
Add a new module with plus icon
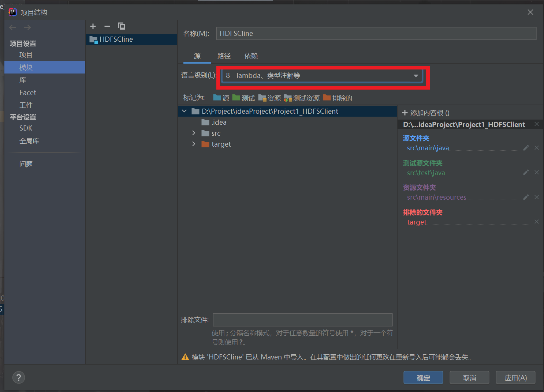pos(93,26)
